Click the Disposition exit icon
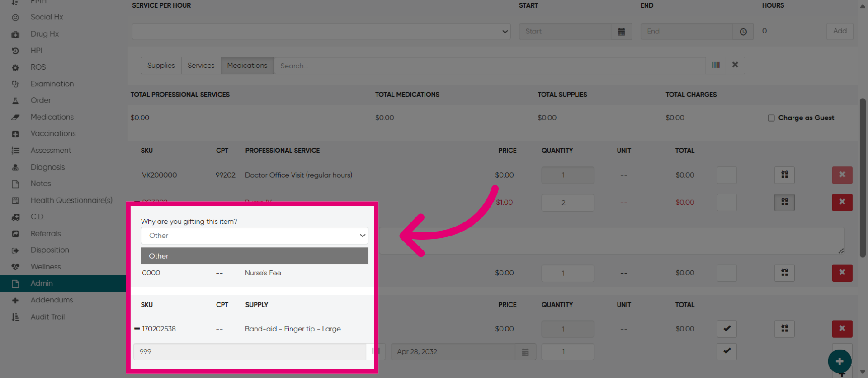This screenshot has height=378, width=868. click(15, 250)
